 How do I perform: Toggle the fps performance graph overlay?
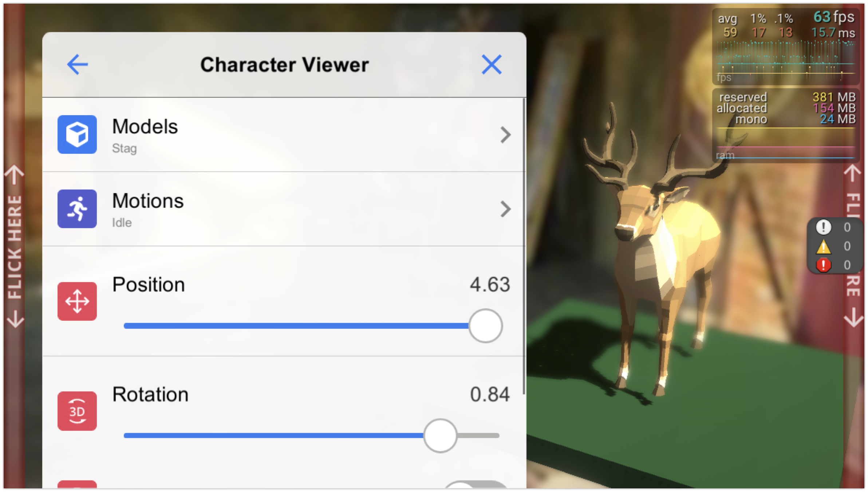pyautogui.click(x=785, y=47)
